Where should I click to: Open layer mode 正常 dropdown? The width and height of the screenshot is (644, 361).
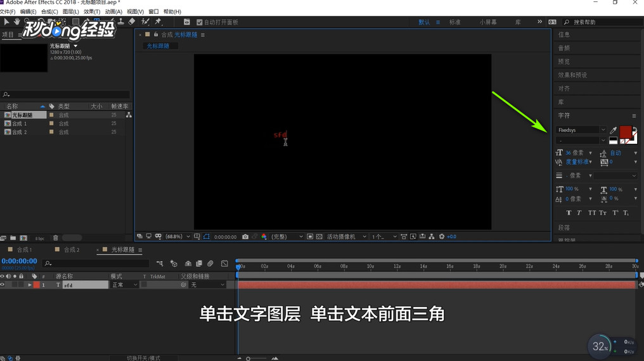click(x=124, y=285)
